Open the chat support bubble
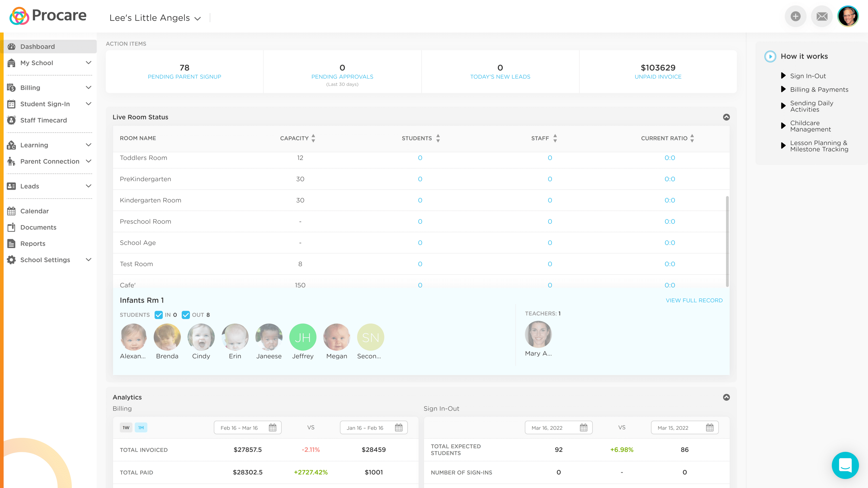The height and width of the screenshot is (488, 868). coord(845,465)
